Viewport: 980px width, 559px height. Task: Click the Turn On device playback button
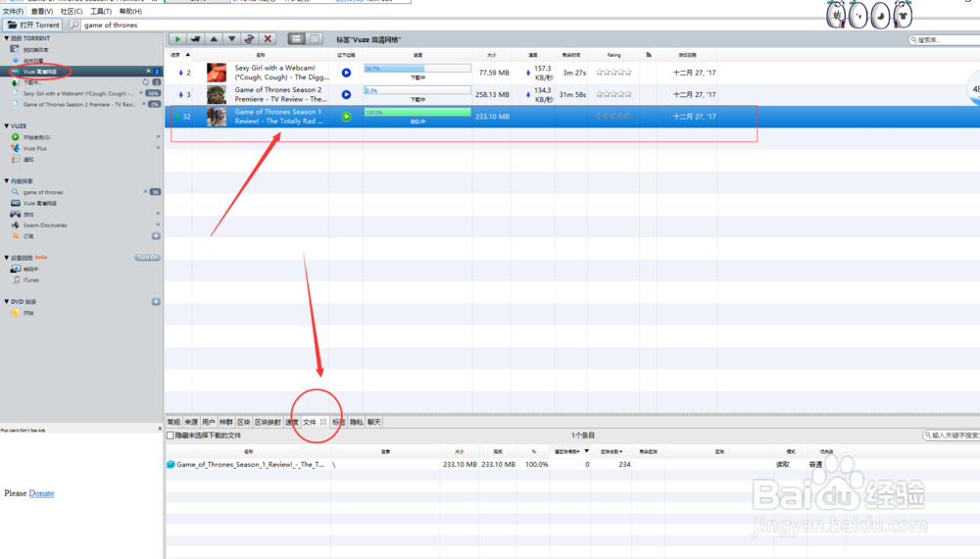click(x=148, y=258)
